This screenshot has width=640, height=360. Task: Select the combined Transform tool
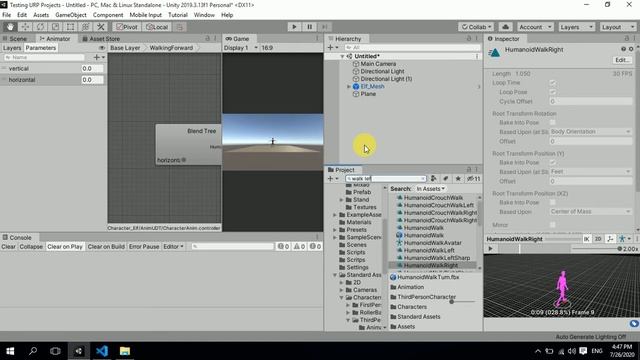tap(85, 27)
